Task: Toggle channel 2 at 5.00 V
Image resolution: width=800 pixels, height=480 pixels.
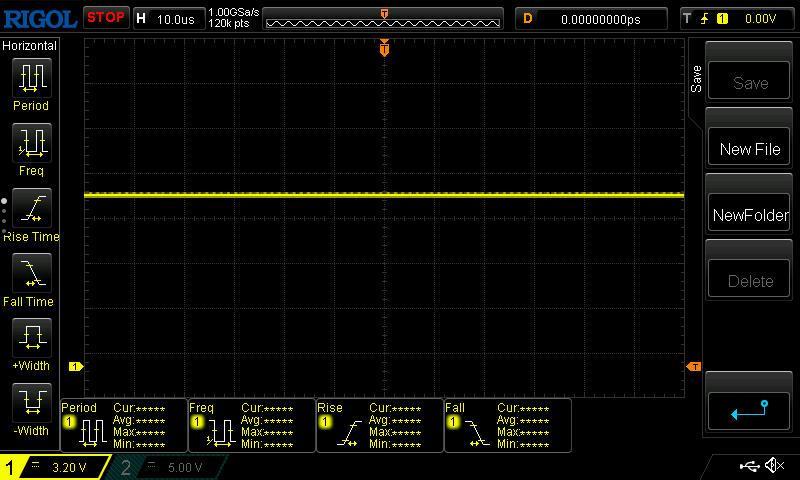Action: 170,467
